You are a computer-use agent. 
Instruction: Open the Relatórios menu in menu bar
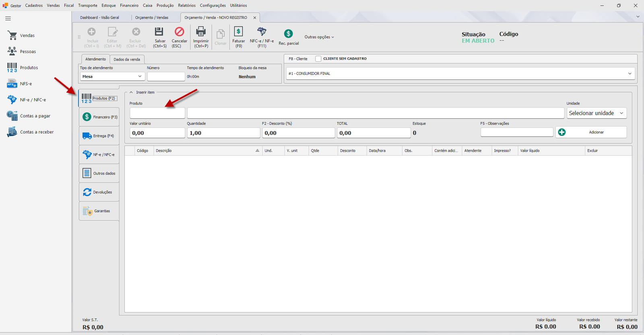187,6
